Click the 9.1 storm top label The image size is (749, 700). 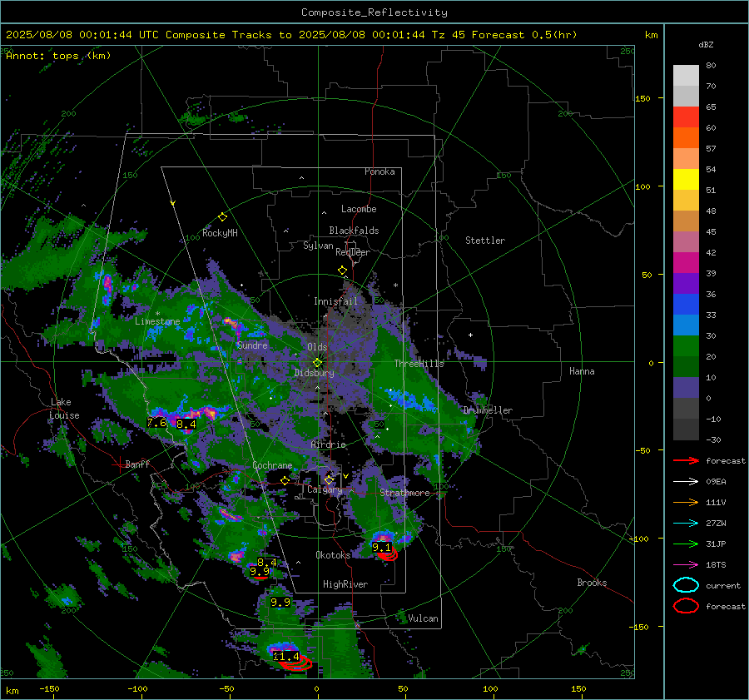tap(381, 547)
